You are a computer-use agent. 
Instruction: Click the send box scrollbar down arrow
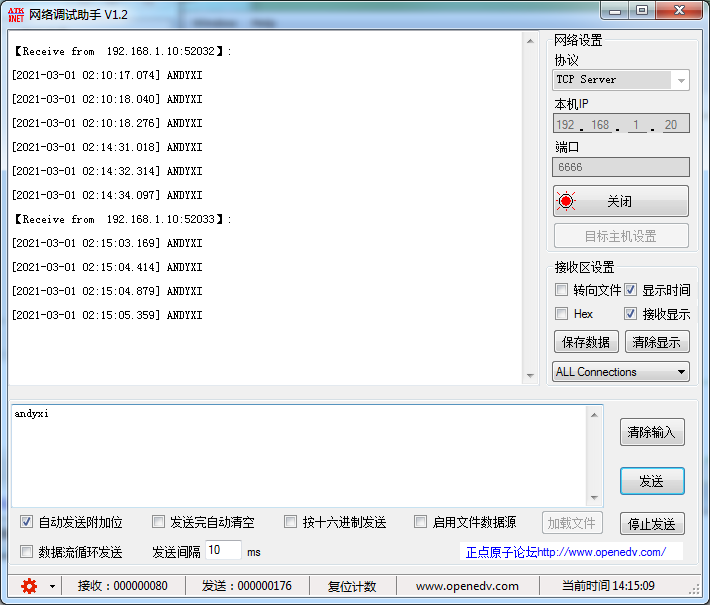[595, 498]
